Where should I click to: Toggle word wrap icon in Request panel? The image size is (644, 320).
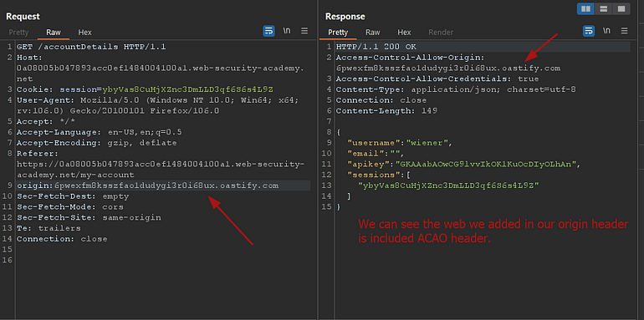[268, 31]
